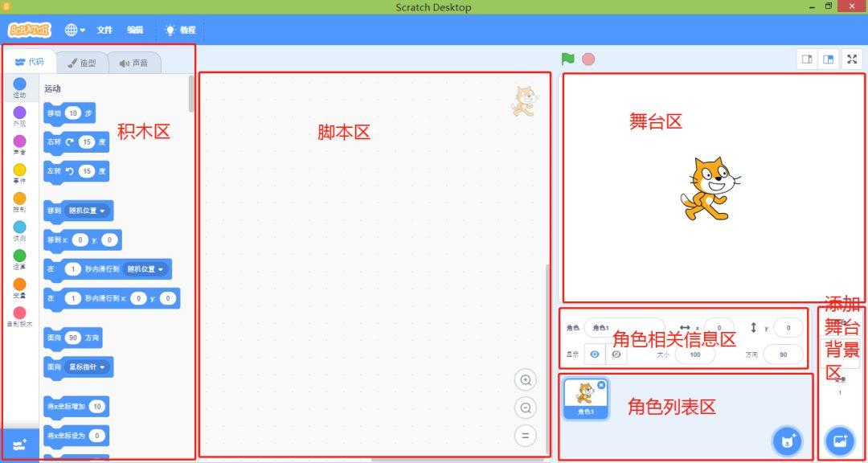Select the 自制积木 pink category circle
The image size is (868, 463).
[19, 313]
